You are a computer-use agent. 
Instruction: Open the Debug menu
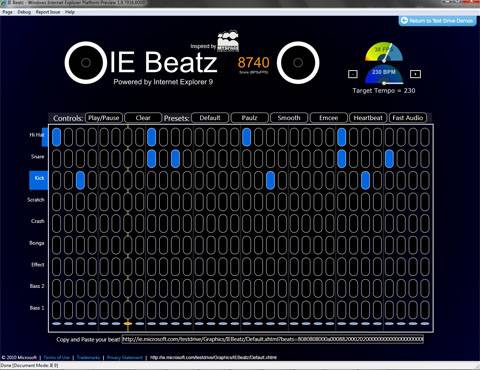click(x=24, y=12)
